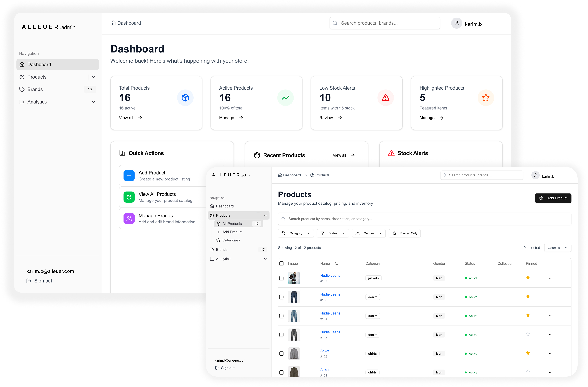Collapse the Products section in sidebar
The image size is (588, 387).
pyautogui.click(x=265, y=215)
